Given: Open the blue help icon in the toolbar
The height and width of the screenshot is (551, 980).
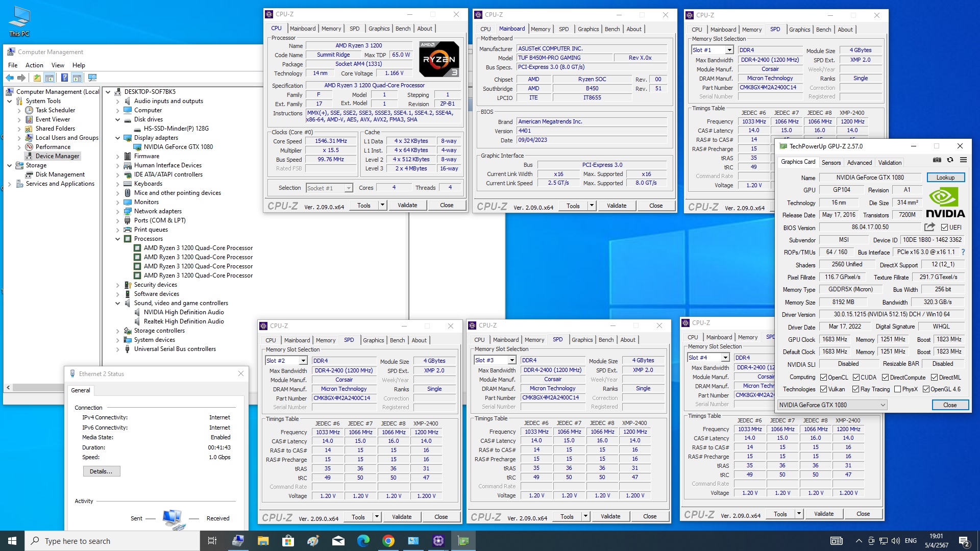Looking at the screenshot, I should click(x=64, y=78).
